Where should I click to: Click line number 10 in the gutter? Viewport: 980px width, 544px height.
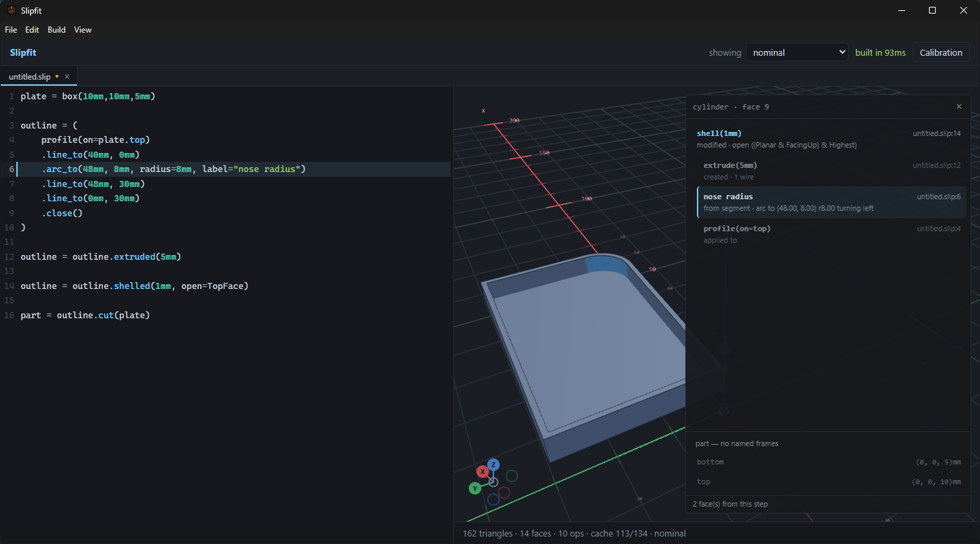click(7, 227)
